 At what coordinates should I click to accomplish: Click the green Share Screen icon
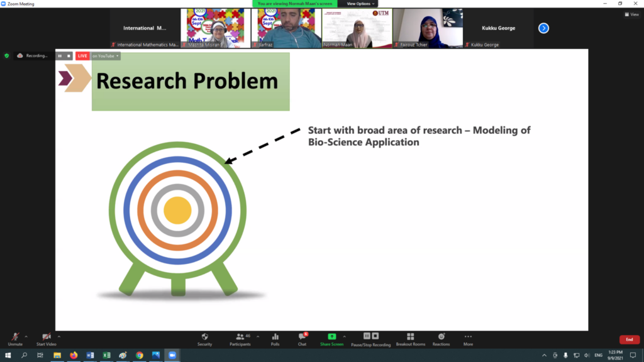[331, 337]
